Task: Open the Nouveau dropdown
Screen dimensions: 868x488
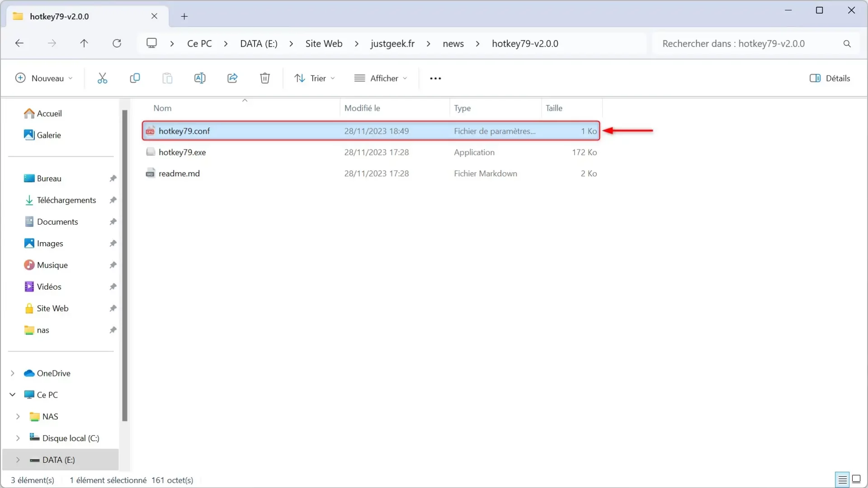Action: (44, 78)
